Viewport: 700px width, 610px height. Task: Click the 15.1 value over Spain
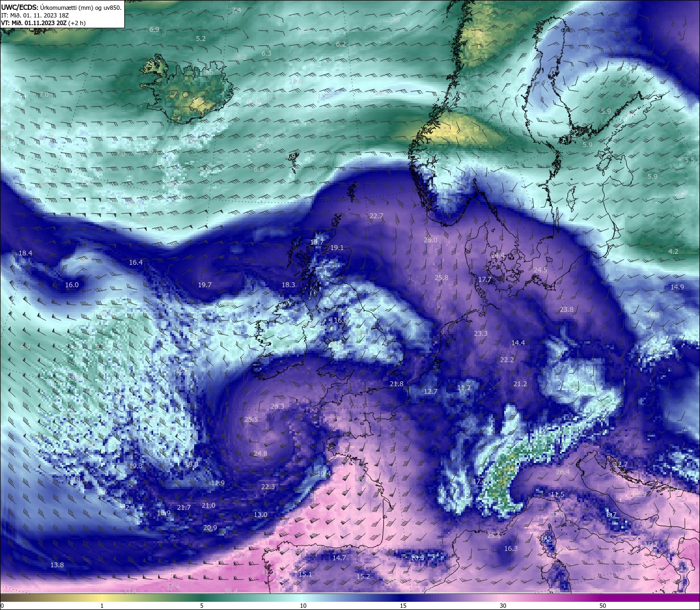point(305,574)
